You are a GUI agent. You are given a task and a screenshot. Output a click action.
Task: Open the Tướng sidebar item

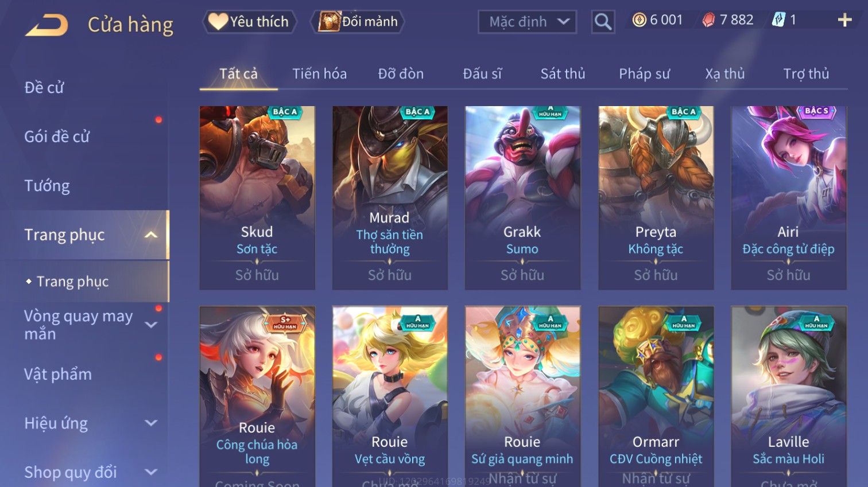click(x=47, y=186)
